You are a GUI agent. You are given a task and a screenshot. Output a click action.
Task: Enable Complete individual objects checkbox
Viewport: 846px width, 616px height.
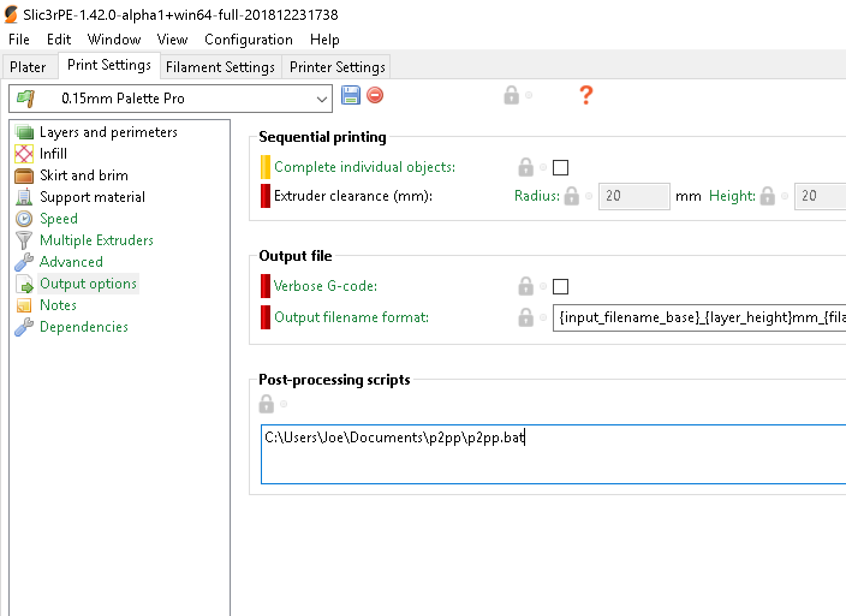point(561,168)
